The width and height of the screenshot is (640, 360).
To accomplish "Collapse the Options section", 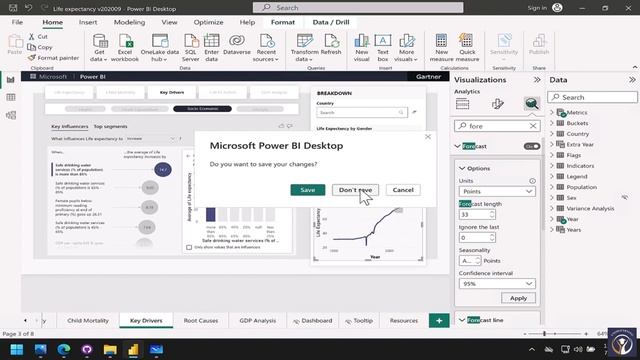I will (x=462, y=168).
